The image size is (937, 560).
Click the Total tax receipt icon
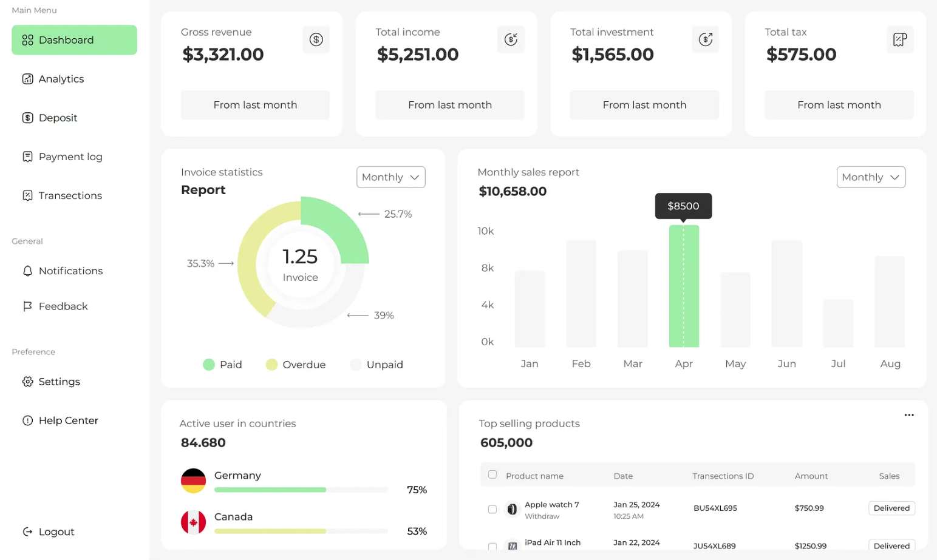click(900, 39)
